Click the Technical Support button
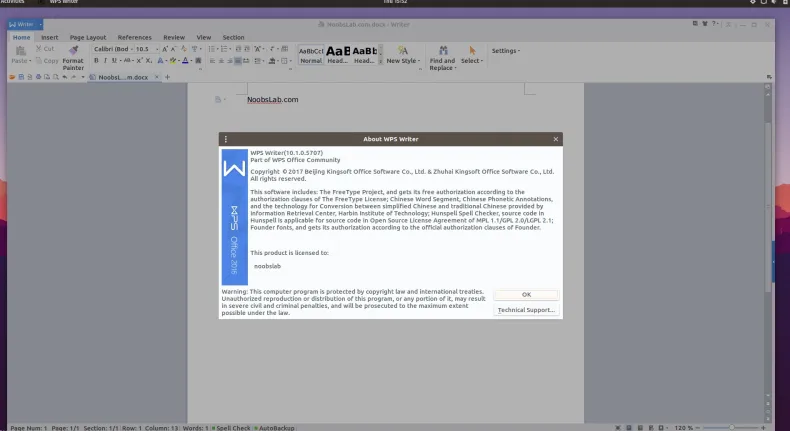Screen dimensions: 790x431 pyautogui.click(x=526, y=310)
